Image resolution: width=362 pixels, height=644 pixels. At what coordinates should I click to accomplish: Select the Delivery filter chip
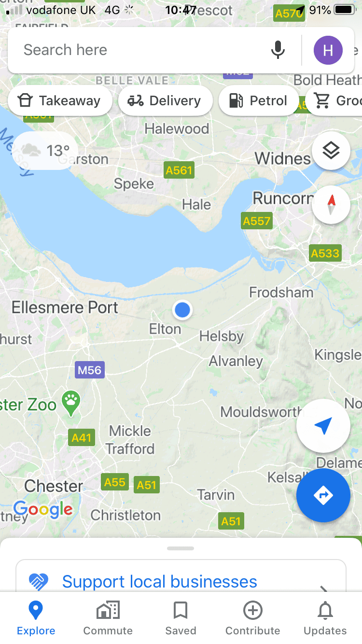(165, 101)
